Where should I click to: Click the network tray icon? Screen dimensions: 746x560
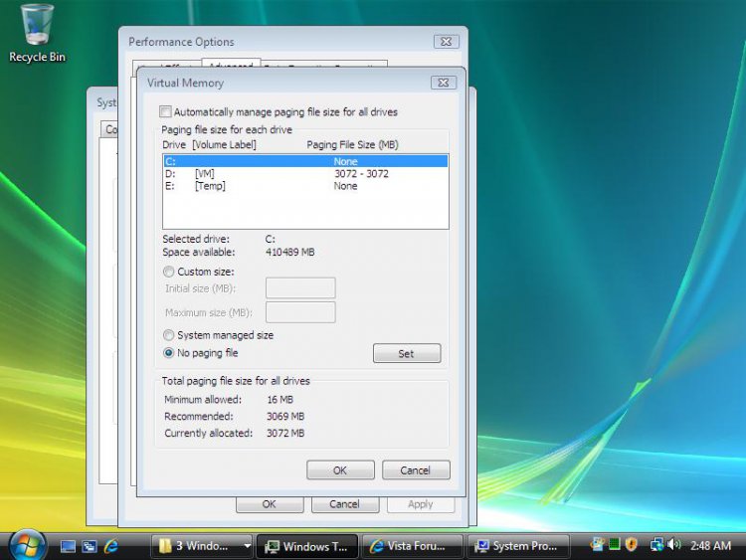pyautogui.click(x=656, y=544)
